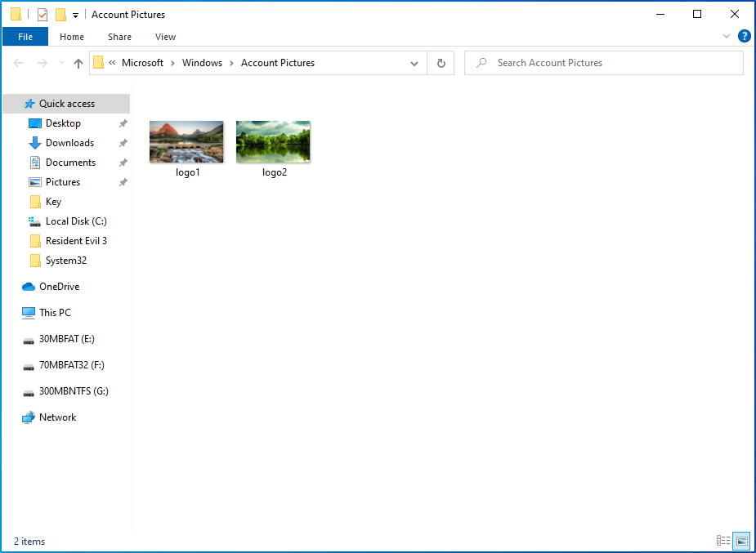Open Customize Quick Access Toolbar dropdown
Screen dimensions: 756x553
click(76, 16)
